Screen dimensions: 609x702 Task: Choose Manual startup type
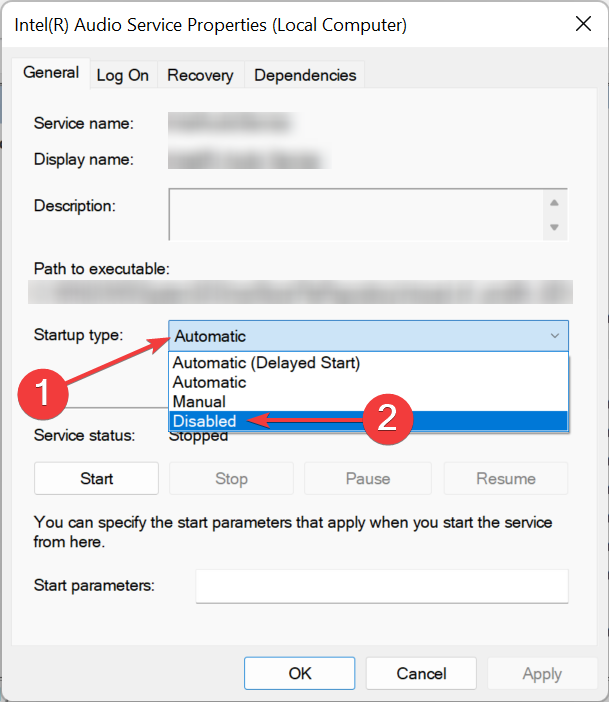click(368, 402)
